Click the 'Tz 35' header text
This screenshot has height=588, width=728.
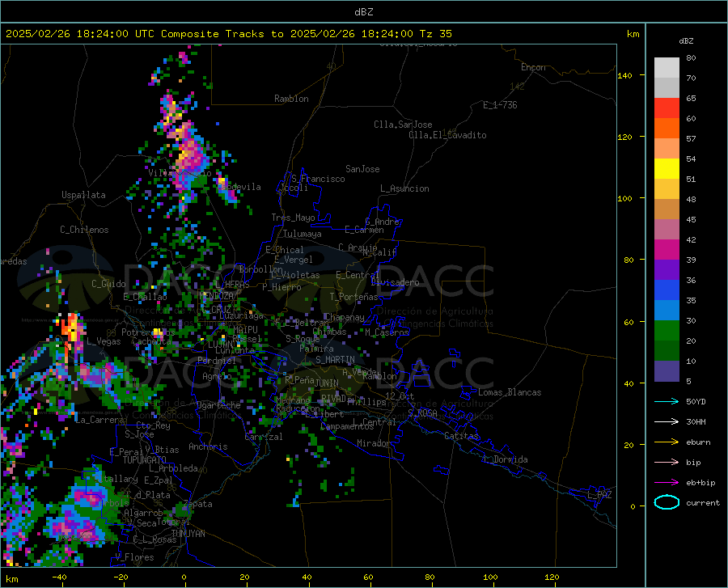[435, 34]
